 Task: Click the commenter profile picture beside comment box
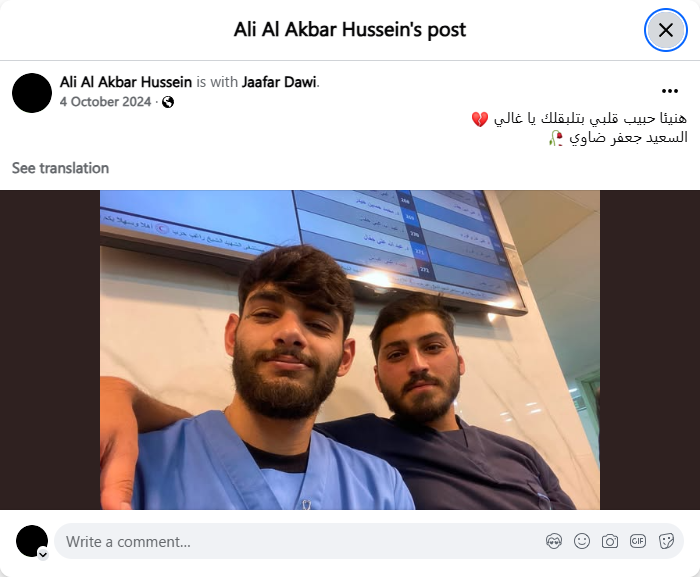(x=32, y=541)
